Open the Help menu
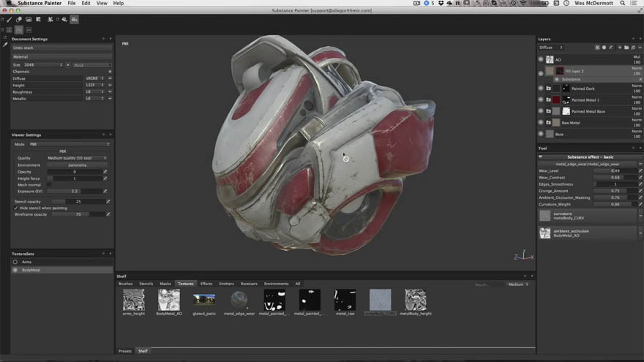The image size is (644, 362). [119, 3]
